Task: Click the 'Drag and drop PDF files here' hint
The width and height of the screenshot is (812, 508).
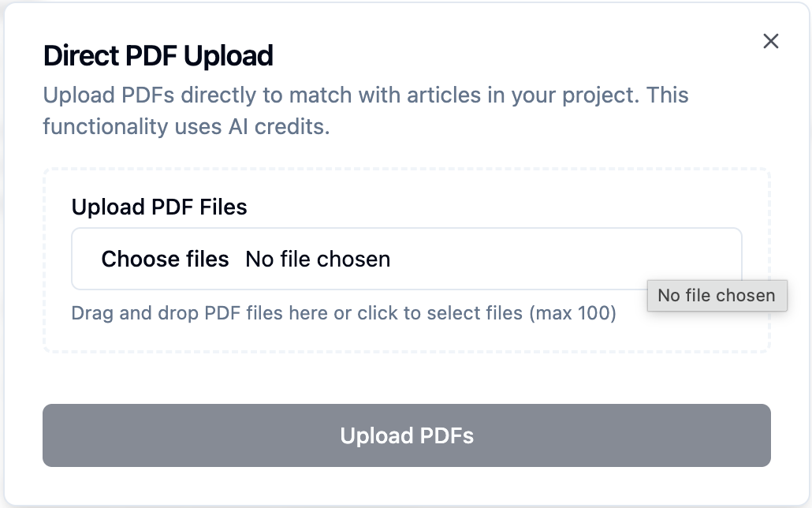Action: pyautogui.click(x=199, y=313)
